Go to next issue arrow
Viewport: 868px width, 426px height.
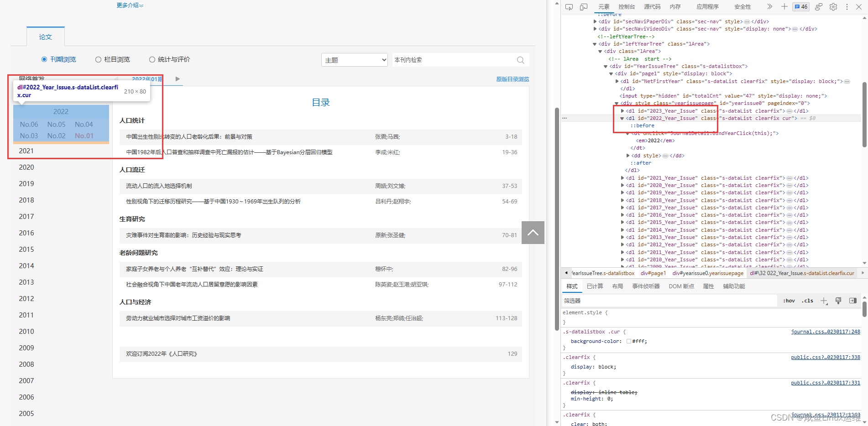point(178,79)
